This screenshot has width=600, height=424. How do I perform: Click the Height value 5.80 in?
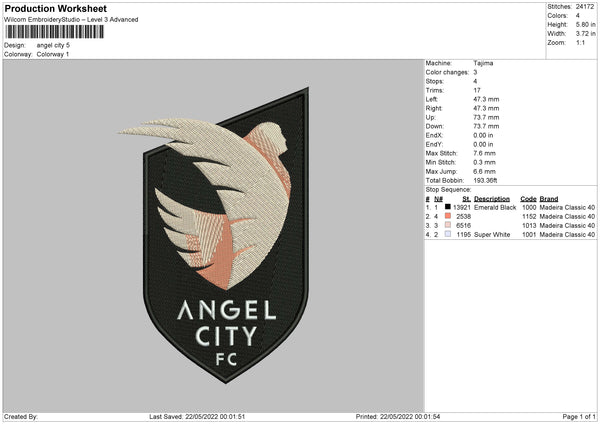coord(585,24)
